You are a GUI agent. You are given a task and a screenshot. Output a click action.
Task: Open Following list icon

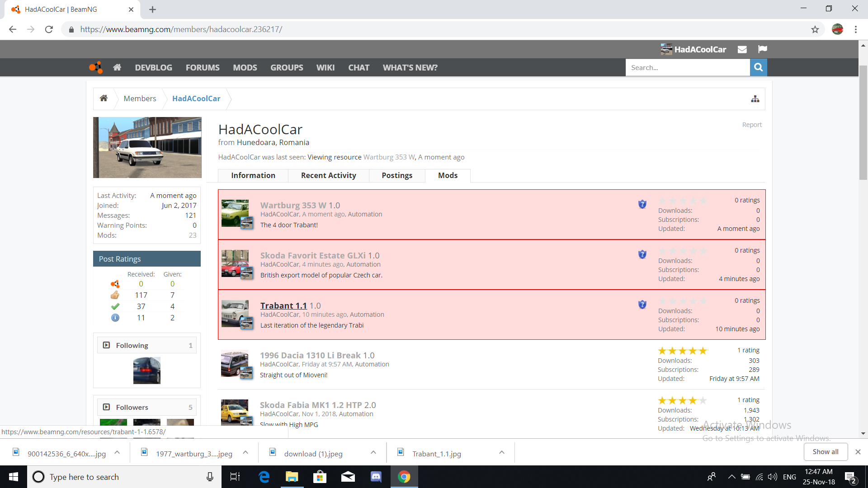(106, 345)
